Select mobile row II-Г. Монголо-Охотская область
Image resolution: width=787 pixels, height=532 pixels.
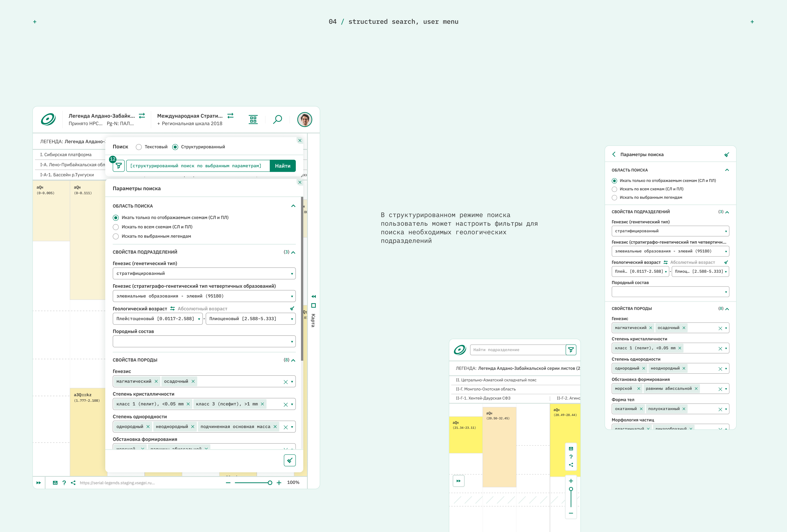tap(486, 389)
